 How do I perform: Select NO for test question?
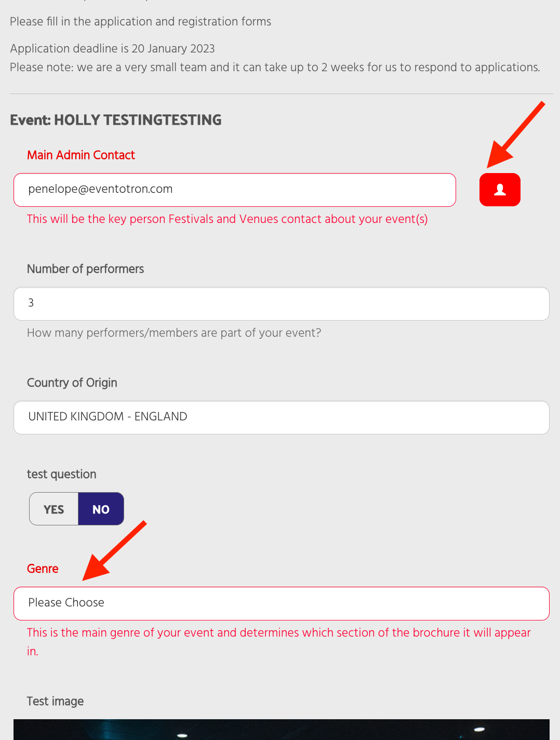point(101,509)
